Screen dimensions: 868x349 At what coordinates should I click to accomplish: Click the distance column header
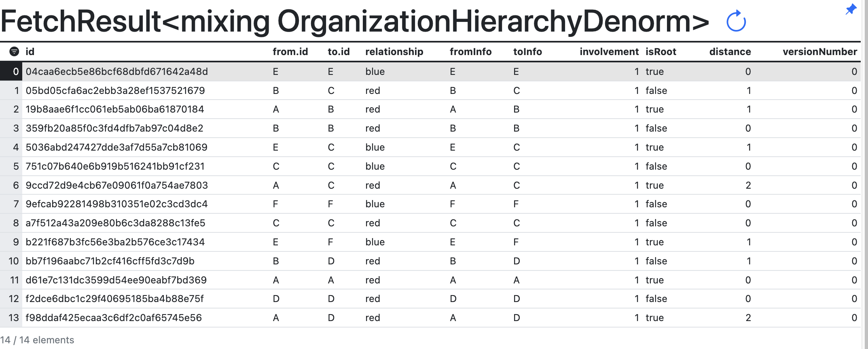pyautogui.click(x=730, y=52)
